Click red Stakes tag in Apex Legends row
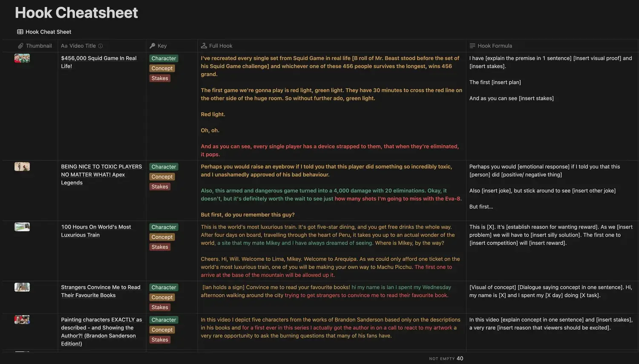This screenshot has height=364, width=639. (160, 186)
